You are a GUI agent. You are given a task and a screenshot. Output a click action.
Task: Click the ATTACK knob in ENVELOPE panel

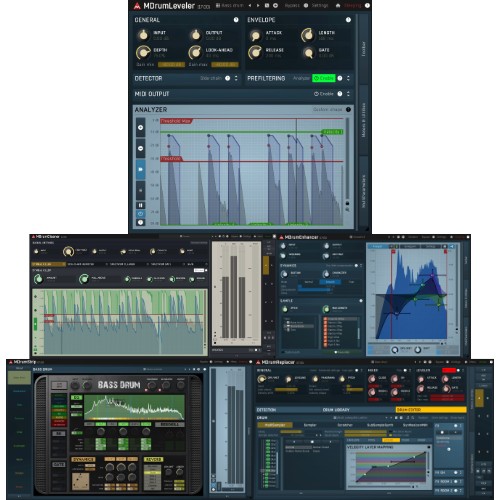point(256,35)
